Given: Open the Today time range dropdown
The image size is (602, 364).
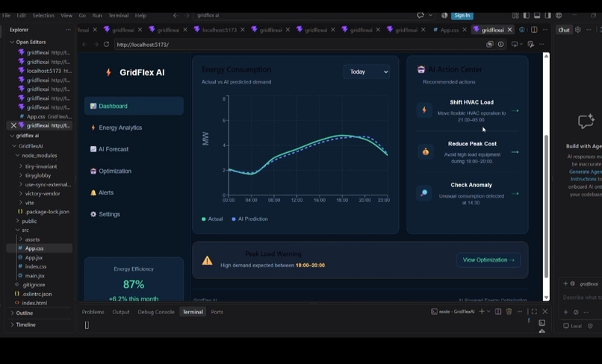Looking at the screenshot, I should pos(366,72).
